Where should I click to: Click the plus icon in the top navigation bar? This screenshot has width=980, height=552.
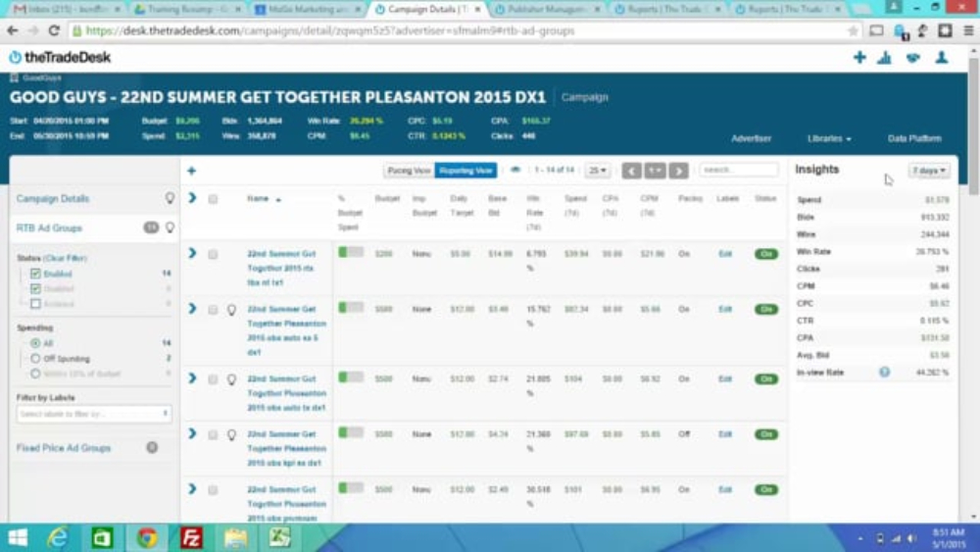coord(859,58)
